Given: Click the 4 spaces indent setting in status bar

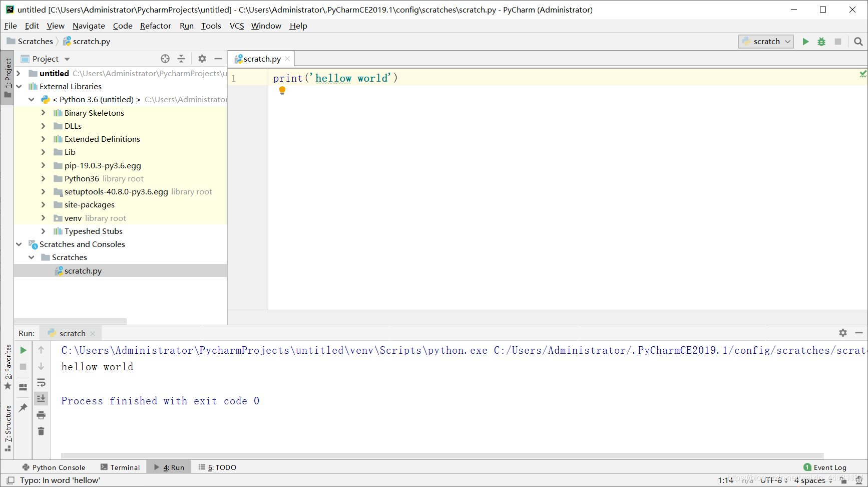Looking at the screenshot, I should (x=813, y=480).
